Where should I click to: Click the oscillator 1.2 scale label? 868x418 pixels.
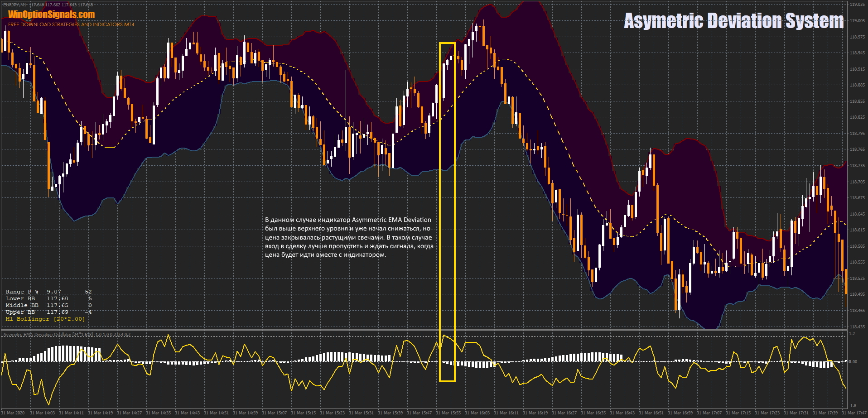[x=852, y=334]
